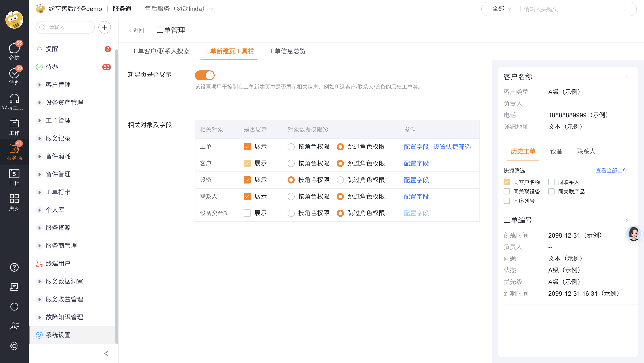Screen dimensions: 644x363
Task: Click the user avatar at top left
Action: click(14, 20)
